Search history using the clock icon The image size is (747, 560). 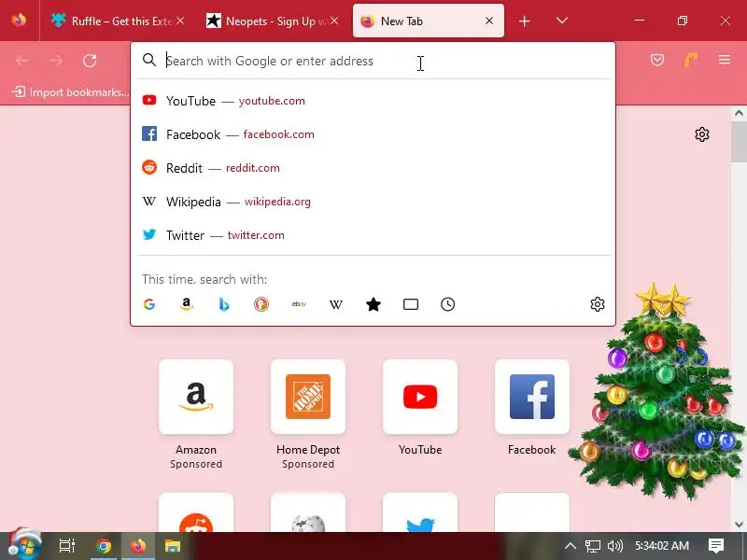448,304
